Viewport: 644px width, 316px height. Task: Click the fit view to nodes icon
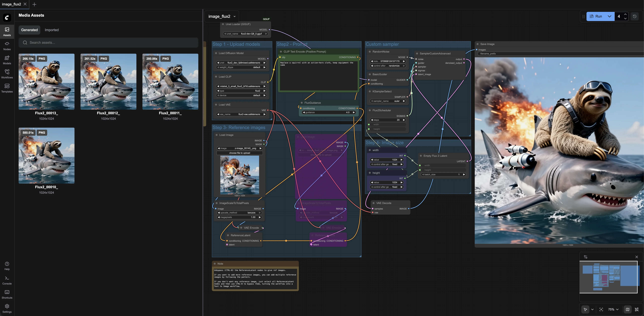tap(601, 309)
